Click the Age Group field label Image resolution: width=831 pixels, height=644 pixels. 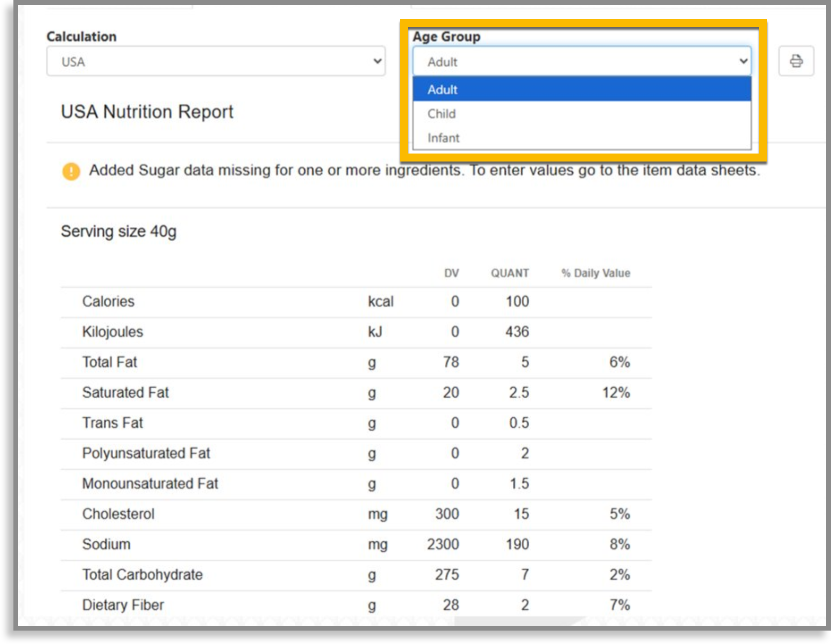pos(446,37)
